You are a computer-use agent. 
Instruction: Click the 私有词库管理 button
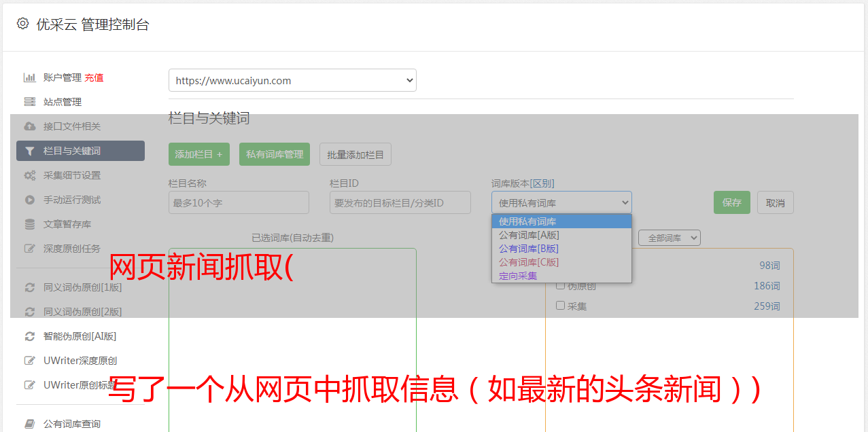[x=275, y=154]
